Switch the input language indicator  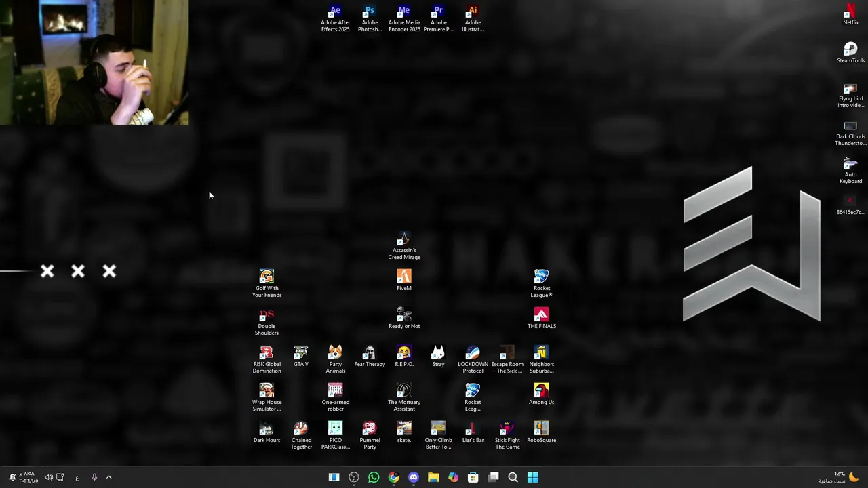77,478
